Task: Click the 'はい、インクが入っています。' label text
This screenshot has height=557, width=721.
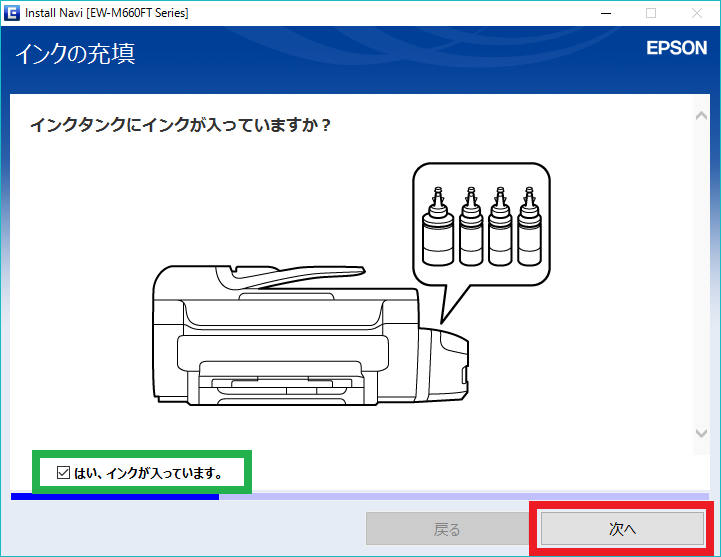Action: 148,472
